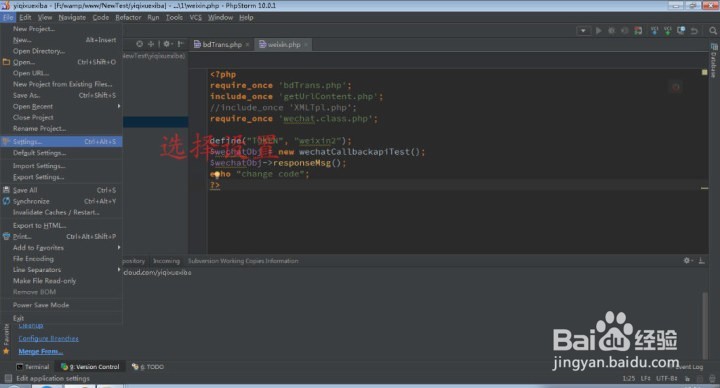Click Close Project menu item

pos(62,118)
